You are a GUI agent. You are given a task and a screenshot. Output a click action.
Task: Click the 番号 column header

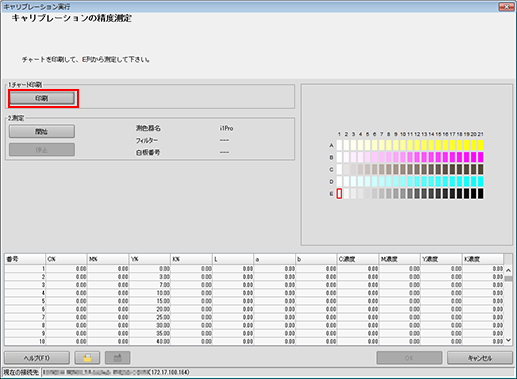click(25, 259)
